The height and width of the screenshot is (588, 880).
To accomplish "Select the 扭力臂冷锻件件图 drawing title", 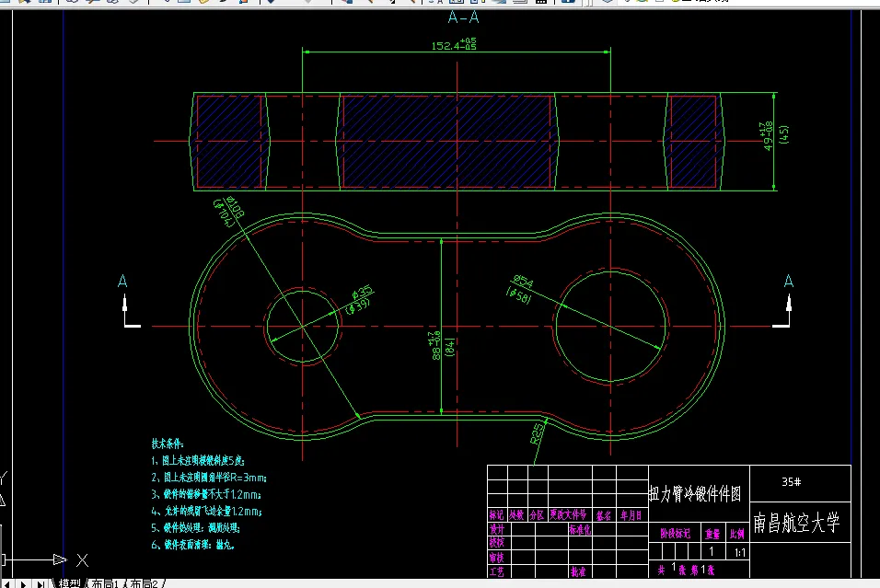I will 695,494.
